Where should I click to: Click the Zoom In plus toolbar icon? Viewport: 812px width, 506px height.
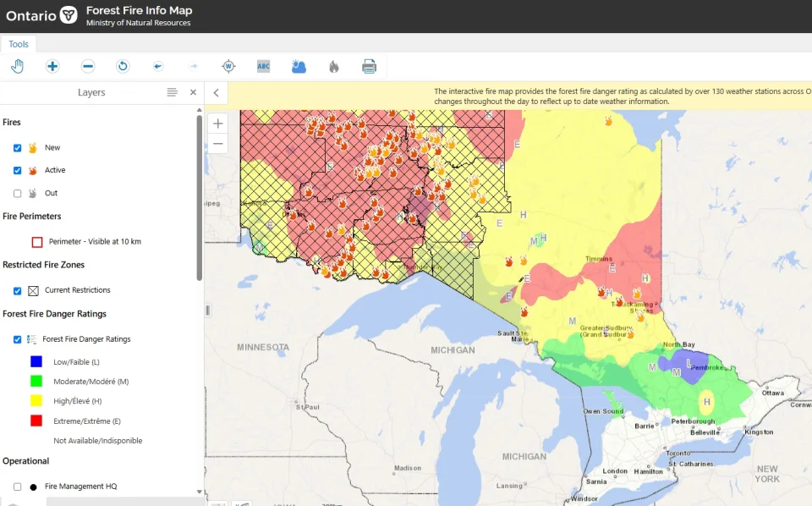pyautogui.click(x=52, y=66)
